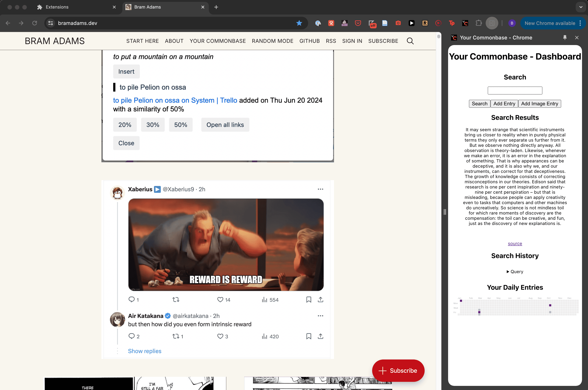This screenshot has height=390, width=588.
Task: Retweet the Xaberius tweet
Action: [176, 300]
